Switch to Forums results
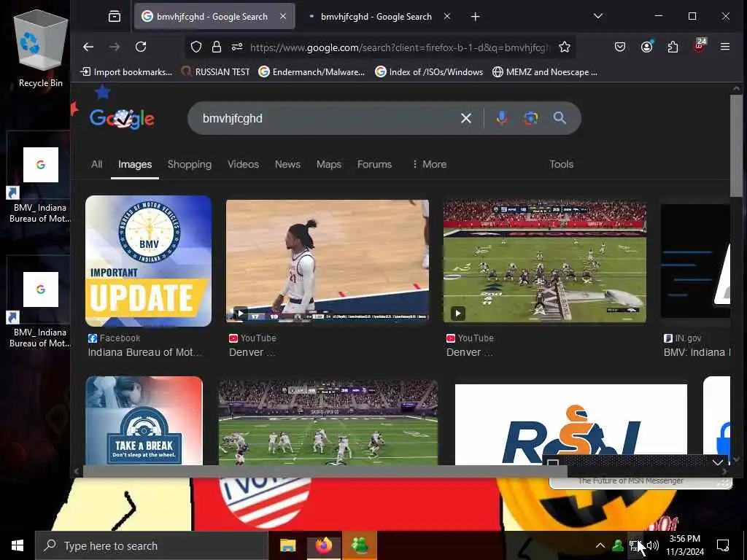 [374, 164]
